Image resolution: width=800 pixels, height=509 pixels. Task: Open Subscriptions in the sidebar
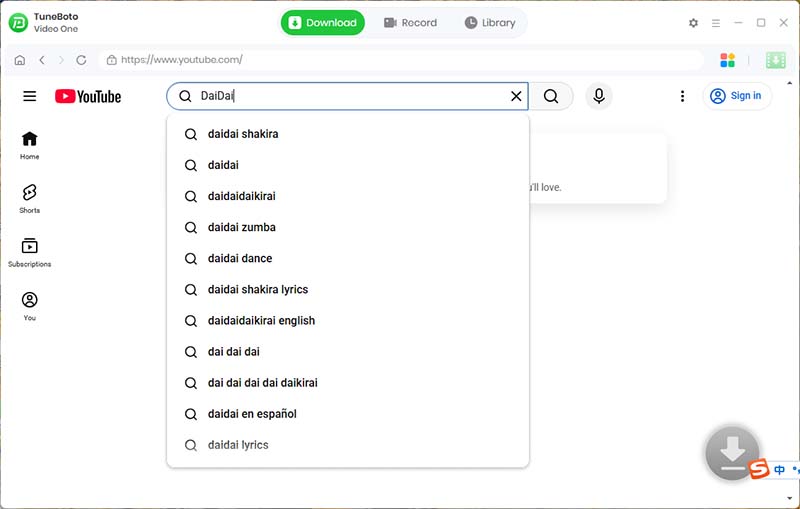point(30,252)
